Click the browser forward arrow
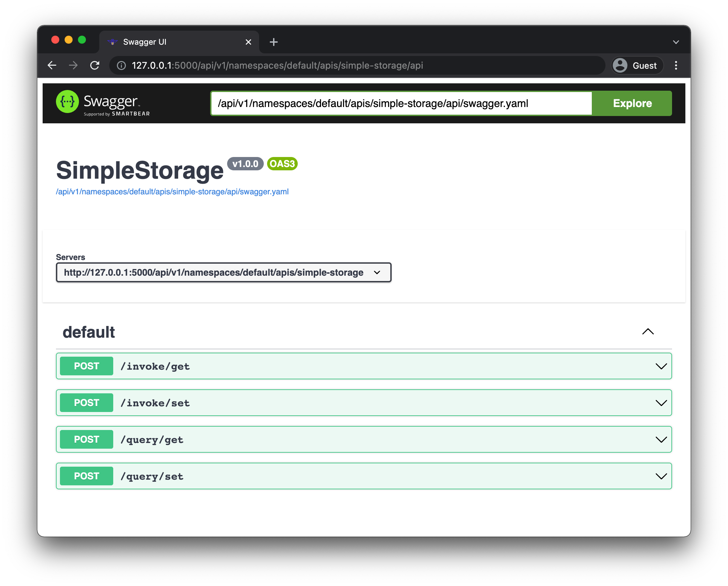The height and width of the screenshot is (586, 728). tap(73, 65)
